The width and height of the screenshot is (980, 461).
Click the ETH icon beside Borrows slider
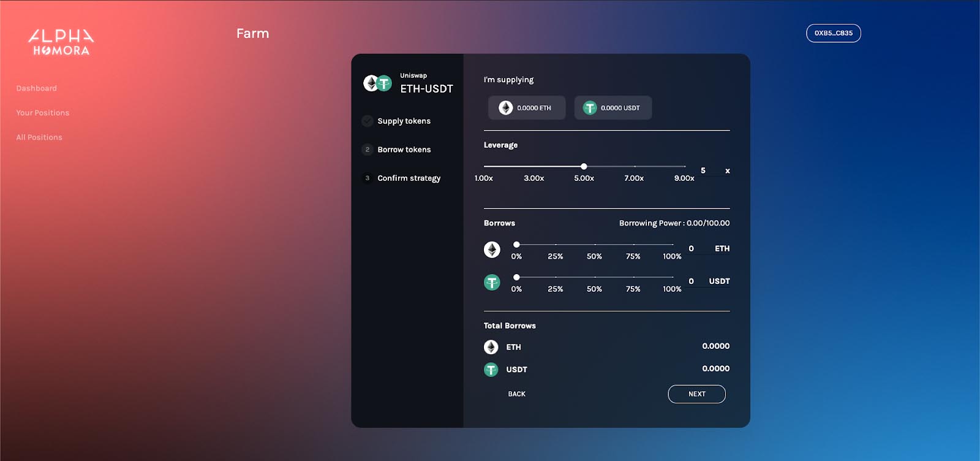click(492, 250)
